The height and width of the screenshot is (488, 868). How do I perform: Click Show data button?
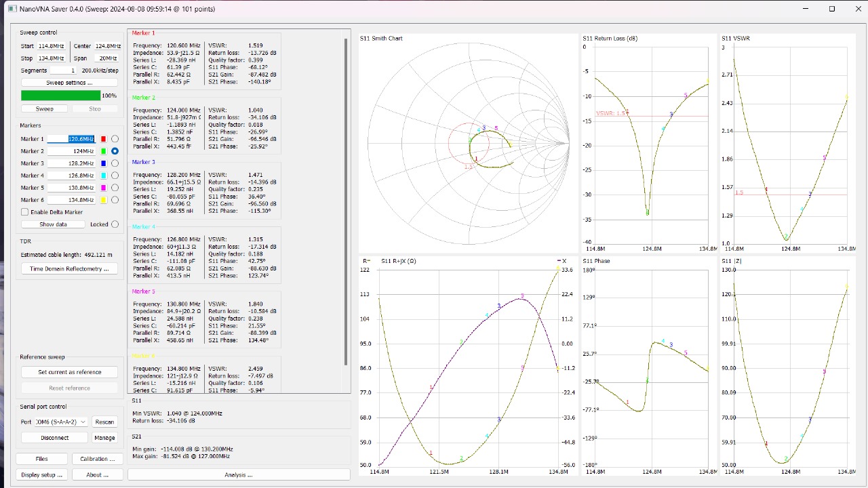click(53, 224)
